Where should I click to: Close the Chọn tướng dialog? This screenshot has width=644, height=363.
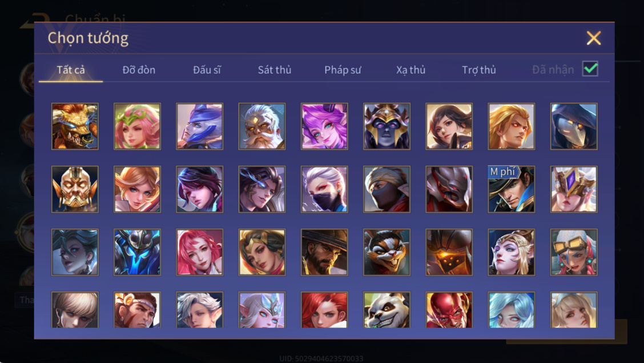tap(594, 38)
